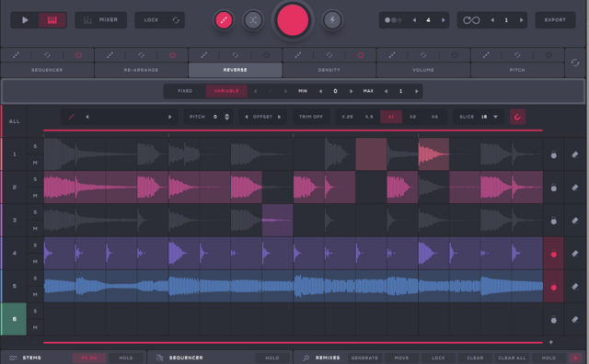Mute stem 2
Viewport: 589px width, 364px height.
(x=35, y=196)
